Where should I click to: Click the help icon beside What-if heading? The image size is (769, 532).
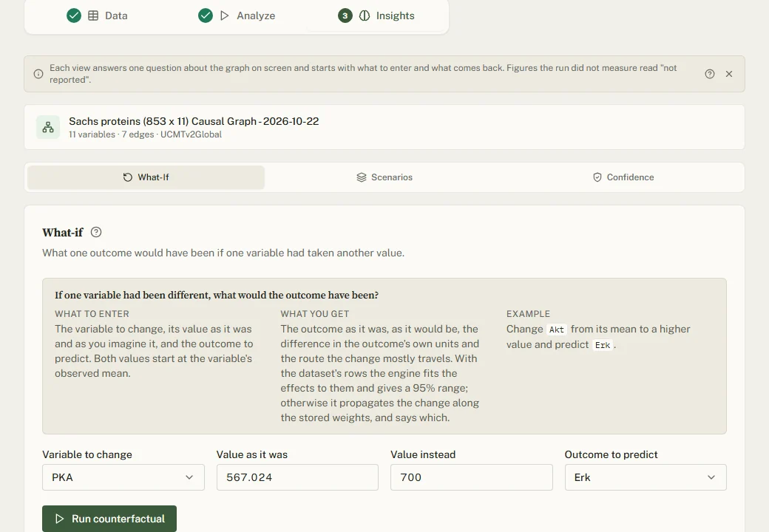pyautogui.click(x=96, y=232)
